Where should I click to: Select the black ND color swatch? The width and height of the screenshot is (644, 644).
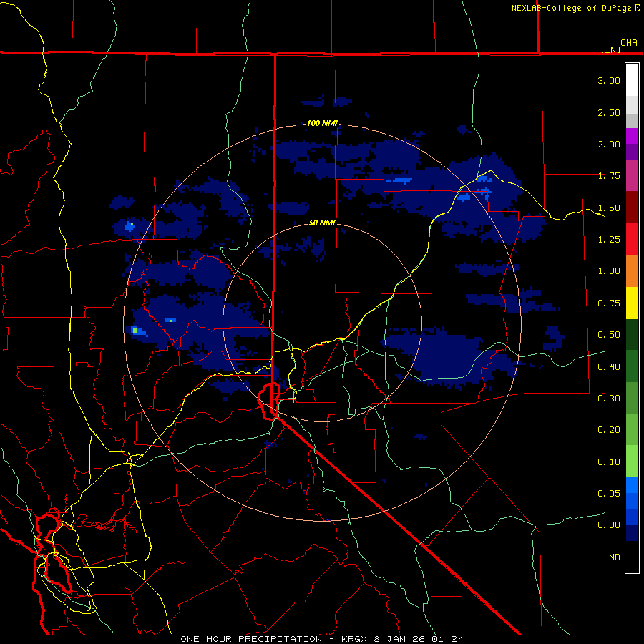632,557
